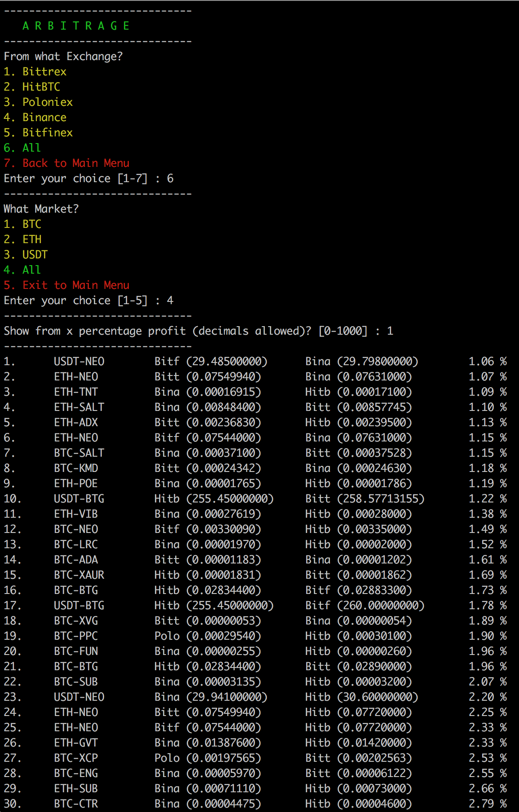Select the '2. HitBTC' exchange option

32,87
